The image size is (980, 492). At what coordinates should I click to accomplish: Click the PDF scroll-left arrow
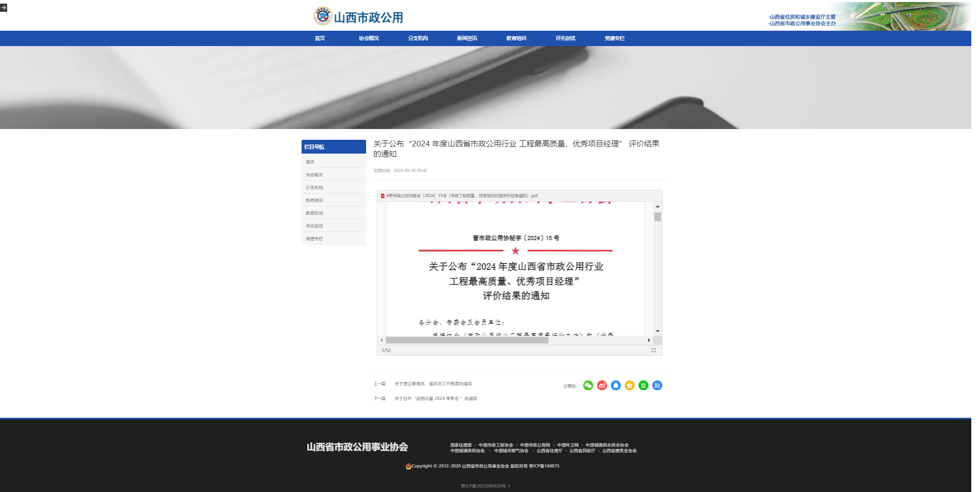[381, 340]
